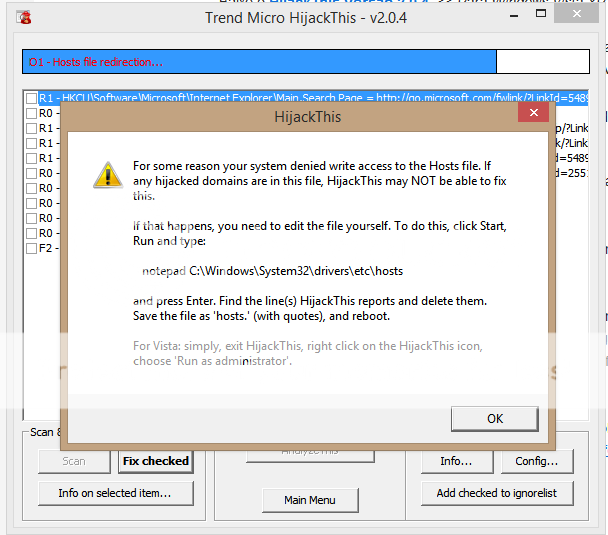Select the highlighted R1 HKCU Search Page row

tap(313, 98)
